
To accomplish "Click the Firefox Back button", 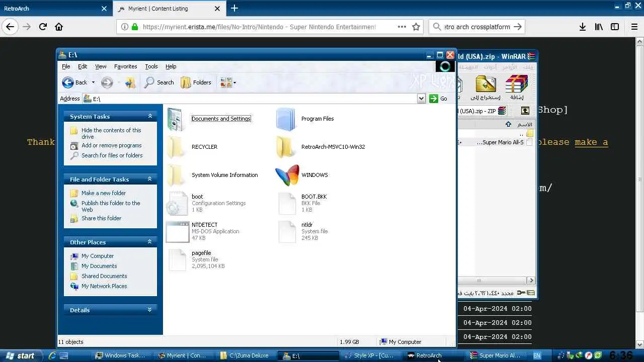I will click(x=10, y=27).
